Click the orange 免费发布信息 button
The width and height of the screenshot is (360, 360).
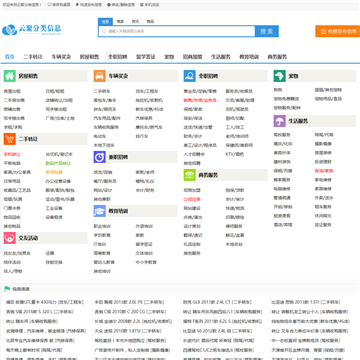pyautogui.click(x=338, y=31)
